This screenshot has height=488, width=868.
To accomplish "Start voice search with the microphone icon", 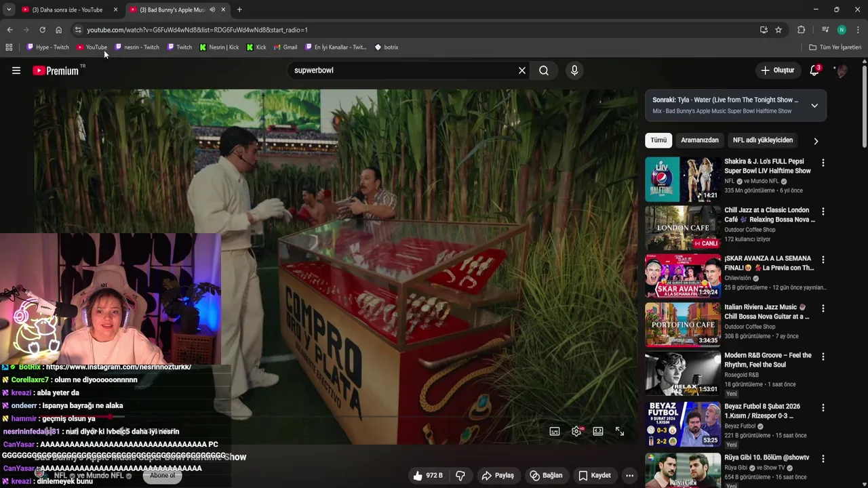I will (x=574, y=70).
